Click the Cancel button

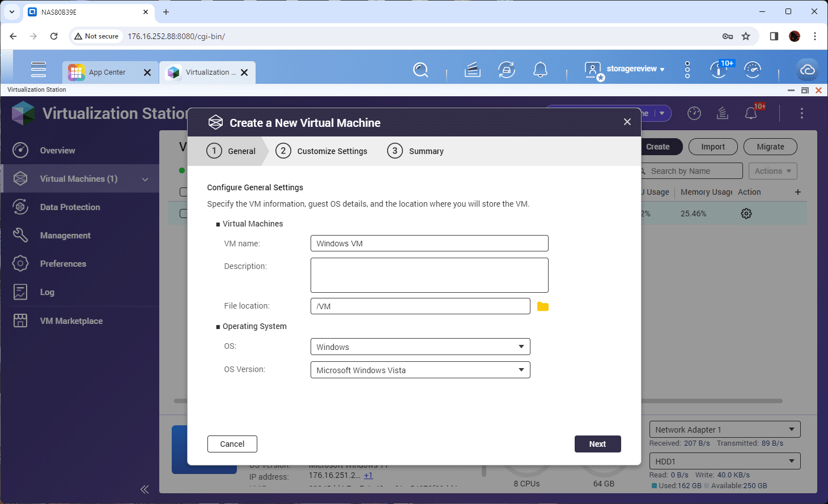click(232, 444)
